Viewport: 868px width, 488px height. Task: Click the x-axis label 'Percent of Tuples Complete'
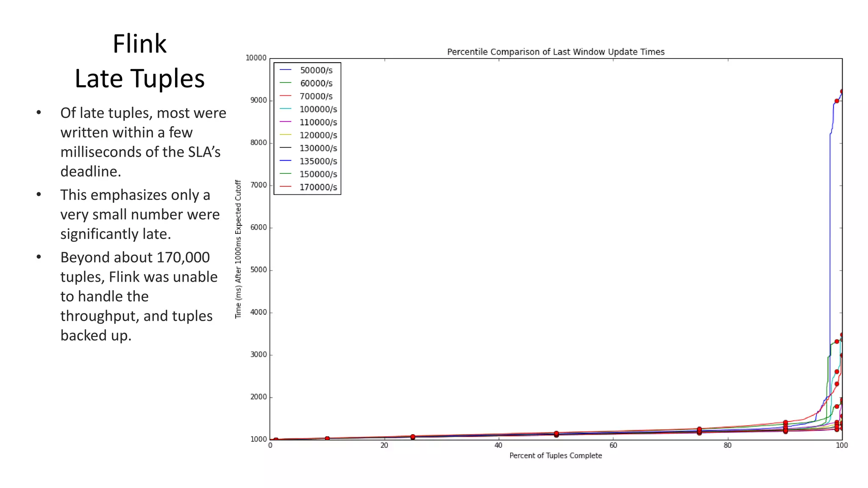point(556,455)
